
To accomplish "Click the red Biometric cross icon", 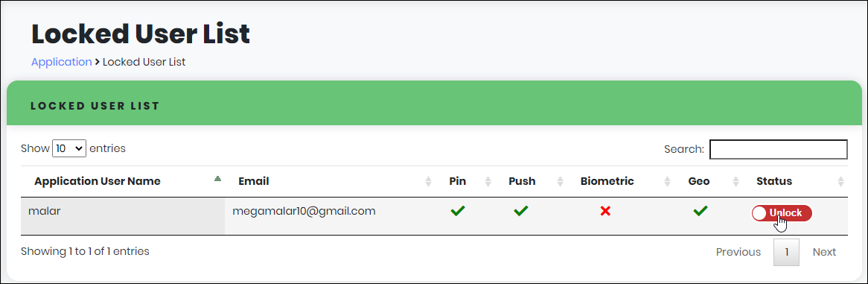I will tap(605, 211).
